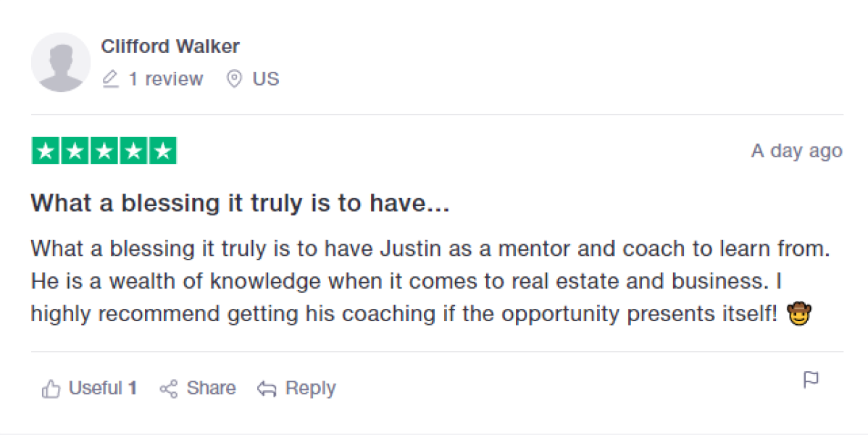Click Clifford Walker's profile avatar
Screen dimensions: 868x435
tap(60, 62)
